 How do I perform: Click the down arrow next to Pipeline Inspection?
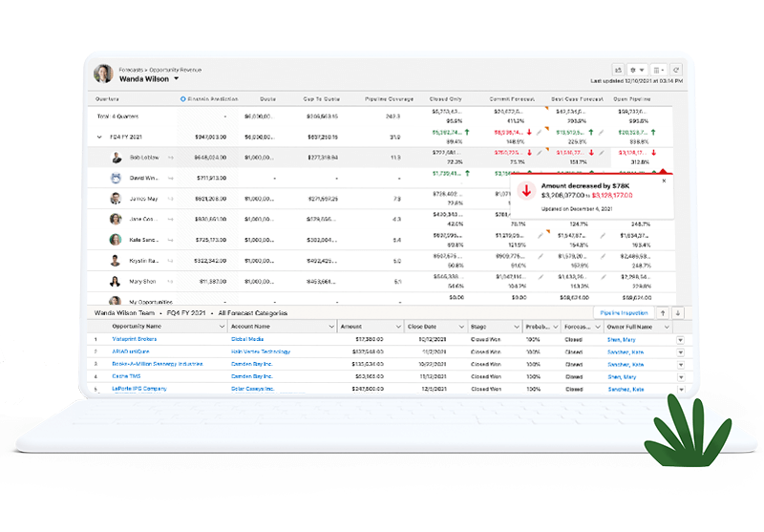pos(678,312)
